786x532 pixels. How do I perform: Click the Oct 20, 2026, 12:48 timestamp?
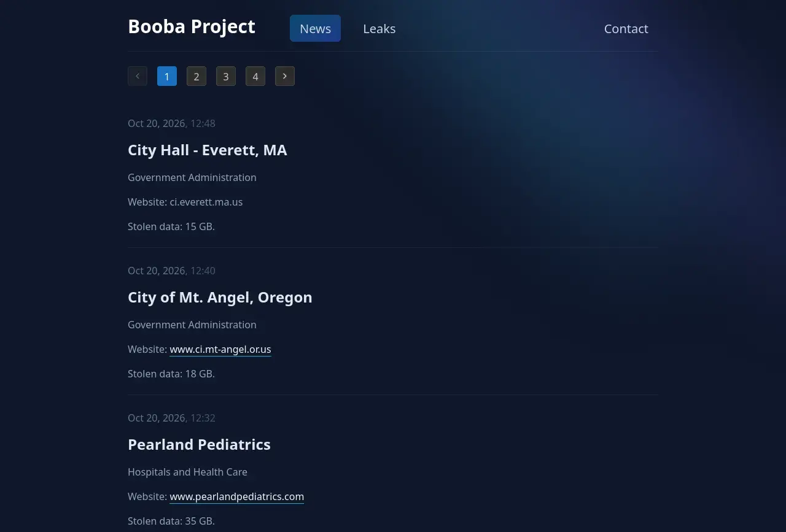tap(171, 123)
